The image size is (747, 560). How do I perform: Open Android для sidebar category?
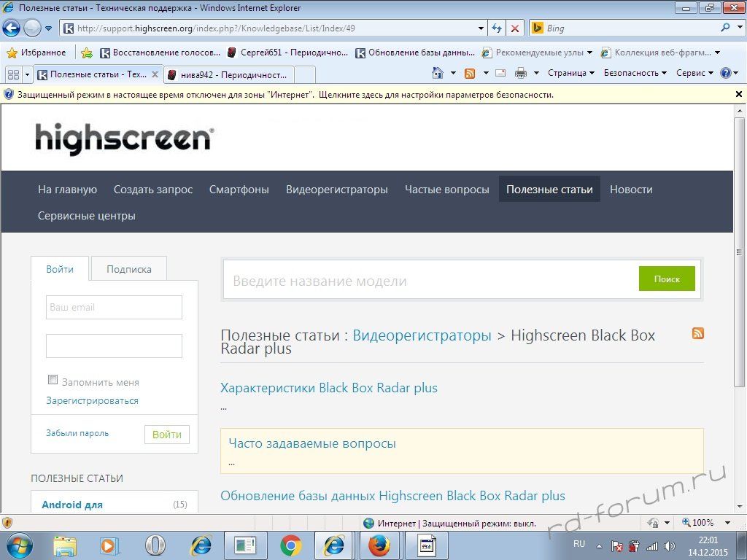coord(72,505)
